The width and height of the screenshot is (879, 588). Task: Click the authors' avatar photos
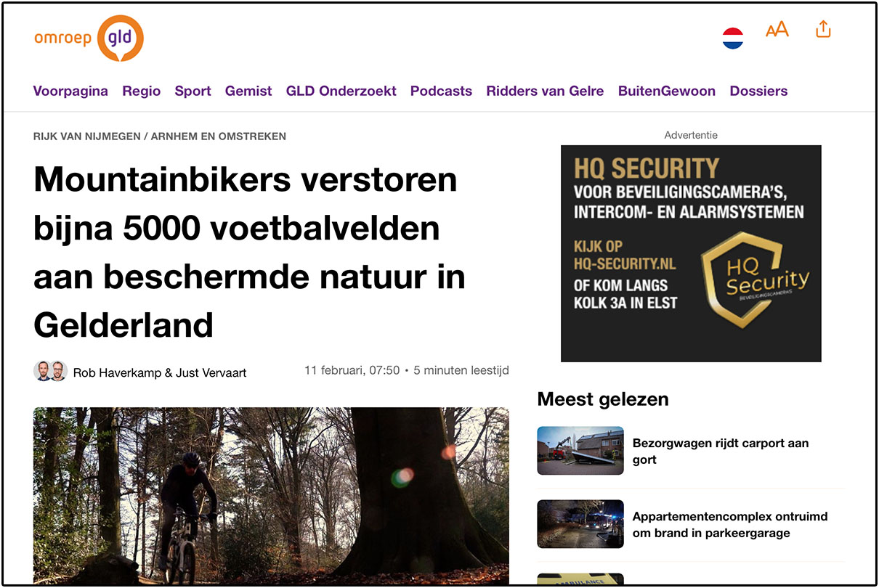pos(50,372)
